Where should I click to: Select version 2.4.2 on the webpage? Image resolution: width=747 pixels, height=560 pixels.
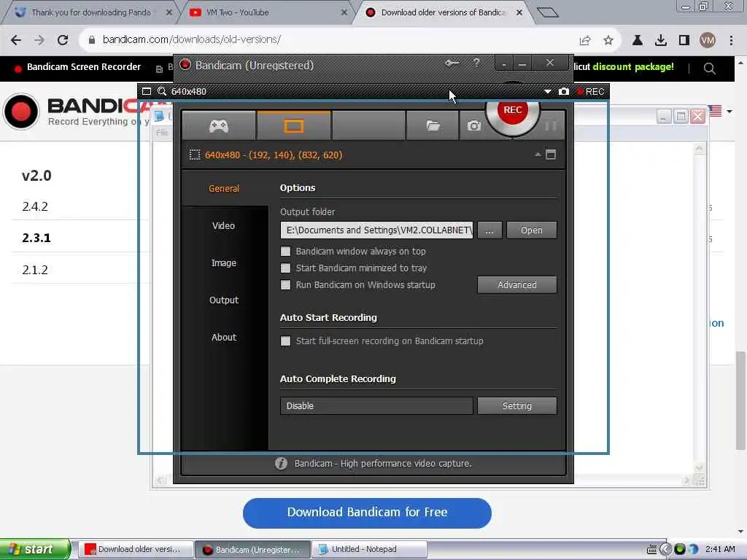35,206
